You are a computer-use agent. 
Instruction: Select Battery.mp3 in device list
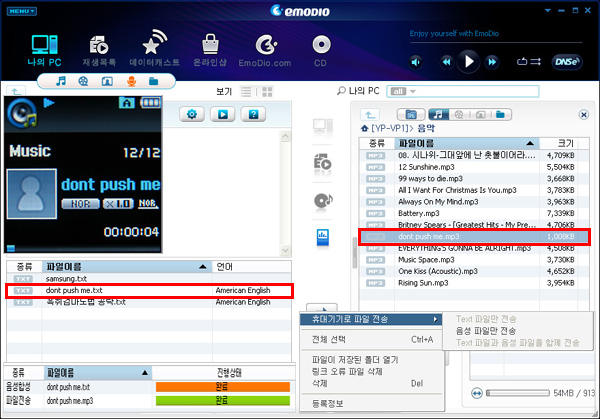[x=474, y=213]
